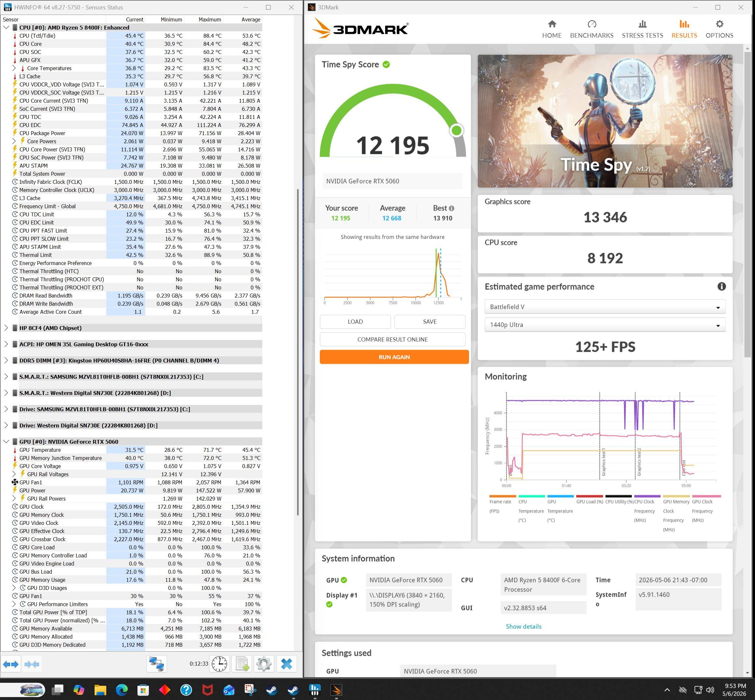Click LOAD result button
This screenshot has width=755, height=700.
(x=355, y=322)
